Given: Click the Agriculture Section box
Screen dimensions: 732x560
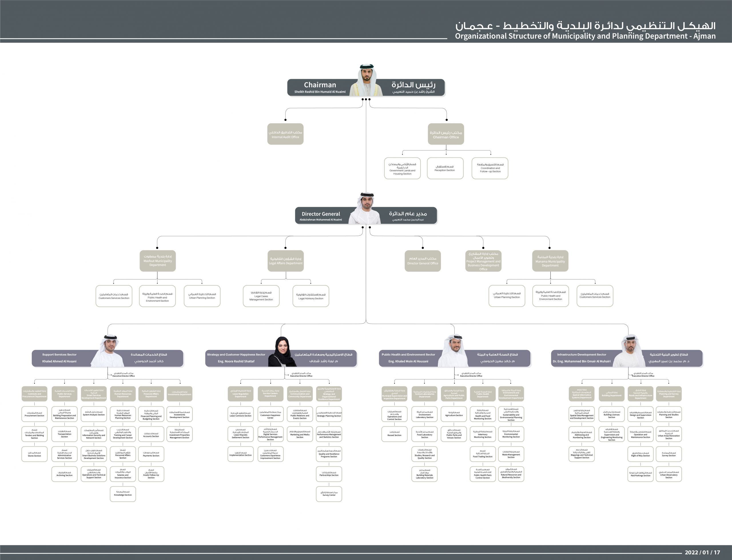Looking at the screenshot, I should 454,414.
